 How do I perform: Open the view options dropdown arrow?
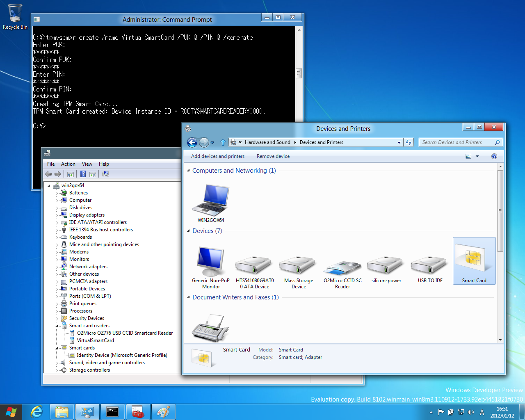click(477, 156)
